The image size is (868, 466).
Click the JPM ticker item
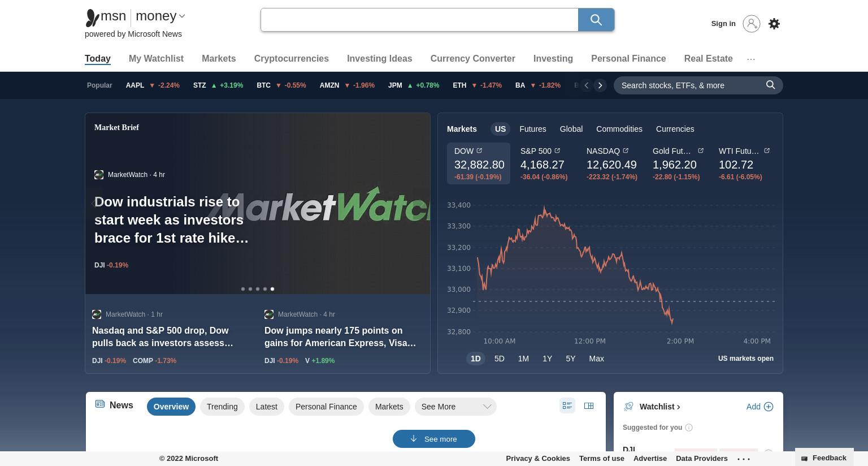[x=414, y=85]
